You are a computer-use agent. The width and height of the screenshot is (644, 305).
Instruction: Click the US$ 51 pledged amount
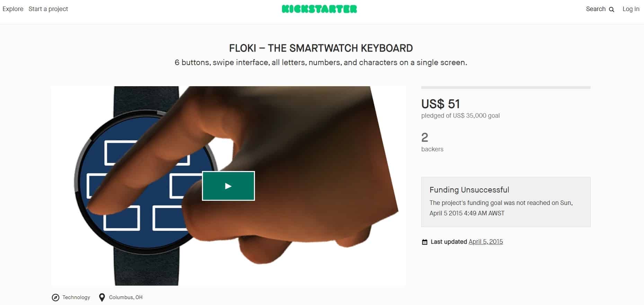click(x=440, y=104)
